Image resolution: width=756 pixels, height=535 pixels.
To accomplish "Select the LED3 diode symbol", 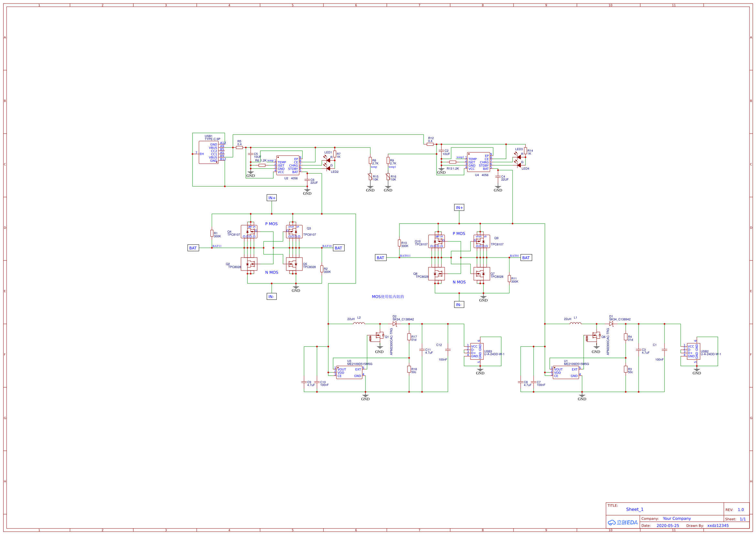I will click(x=518, y=157).
